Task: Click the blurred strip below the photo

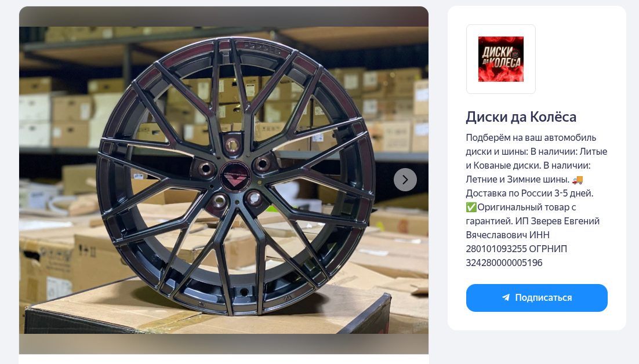Action: pos(224,344)
